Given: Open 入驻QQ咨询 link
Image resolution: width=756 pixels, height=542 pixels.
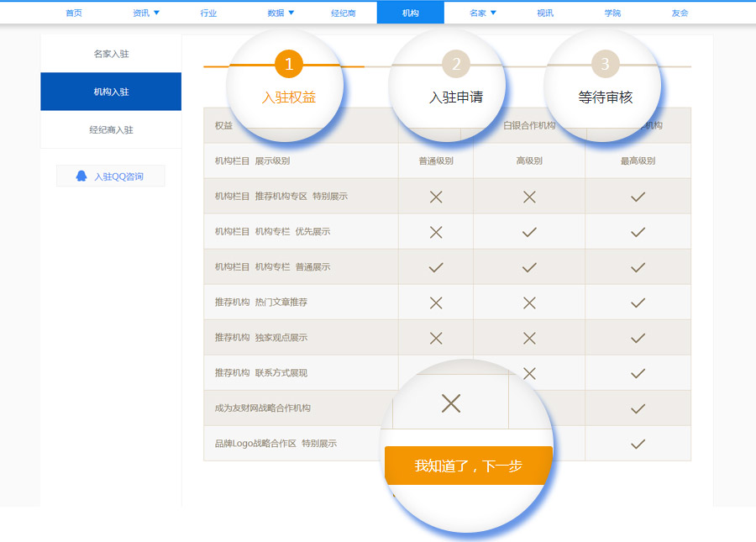Looking at the screenshot, I should coord(118,176).
